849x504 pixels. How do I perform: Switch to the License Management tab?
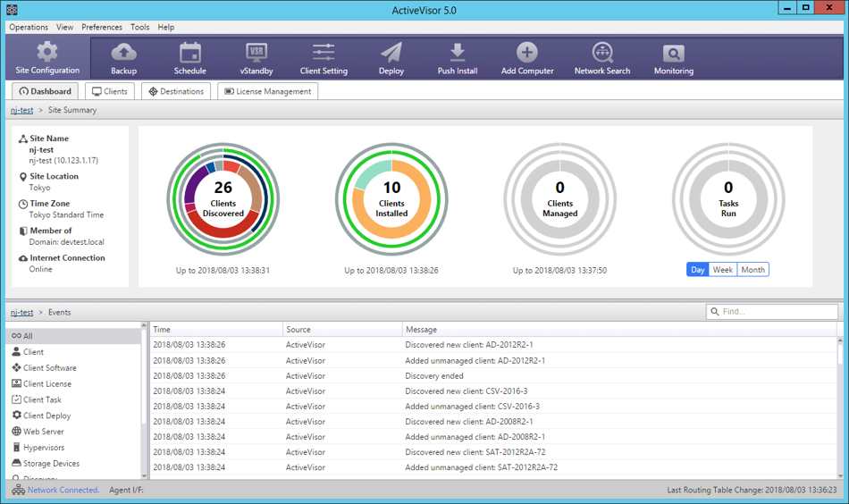click(267, 91)
